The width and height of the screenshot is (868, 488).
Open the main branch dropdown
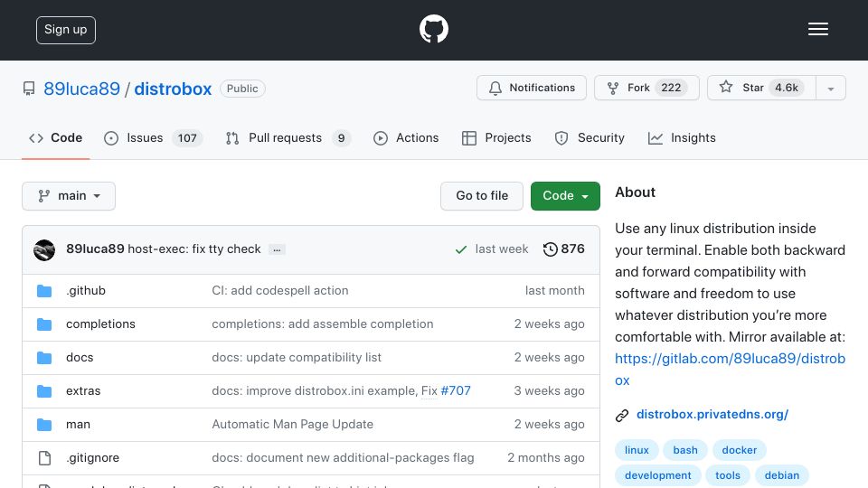69,196
